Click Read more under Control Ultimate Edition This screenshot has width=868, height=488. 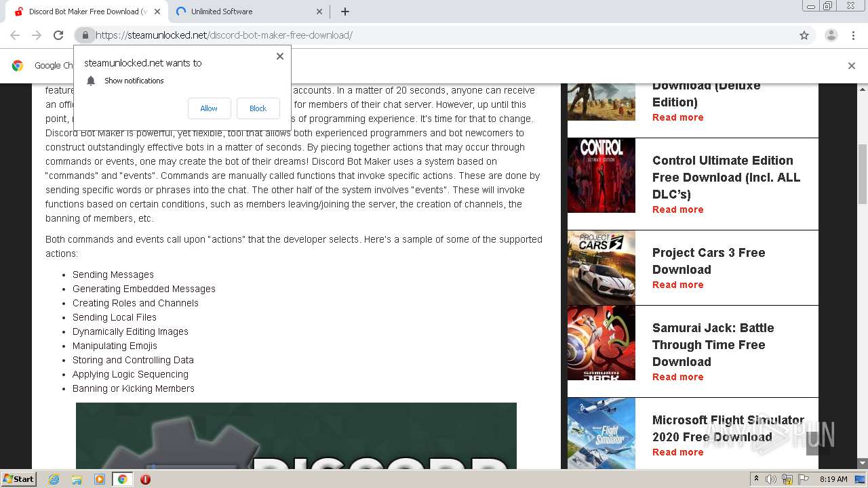click(x=677, y=209)
